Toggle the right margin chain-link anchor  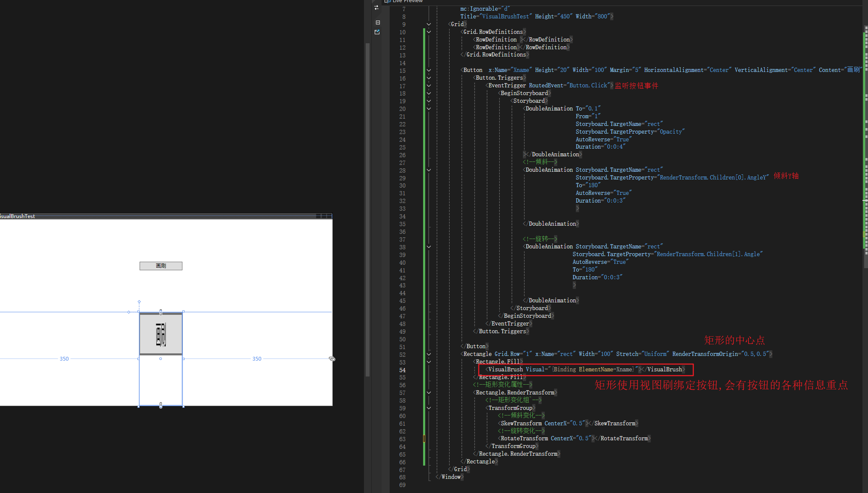[332, 359]
